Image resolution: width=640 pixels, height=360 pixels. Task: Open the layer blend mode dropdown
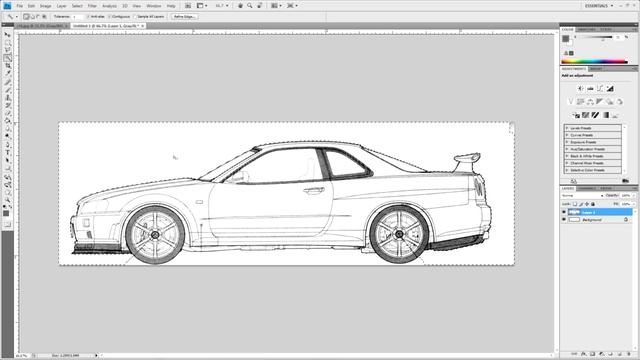[x=582, y=196]
